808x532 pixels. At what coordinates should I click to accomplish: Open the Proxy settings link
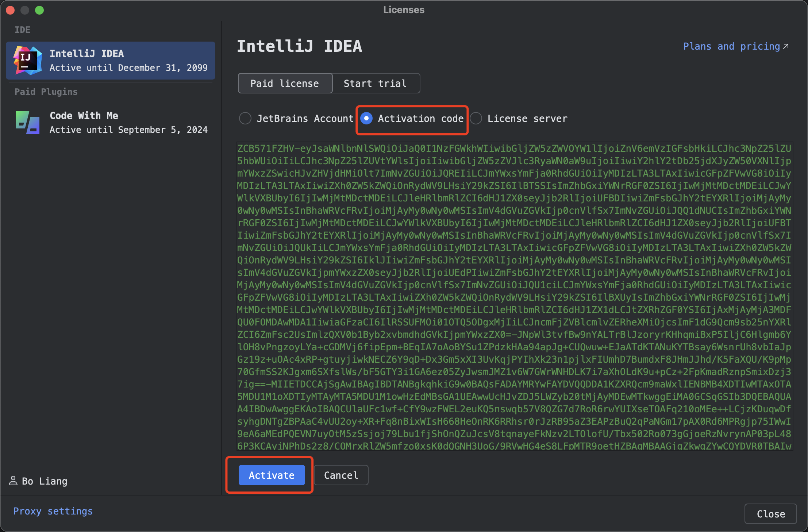point(53,511)
